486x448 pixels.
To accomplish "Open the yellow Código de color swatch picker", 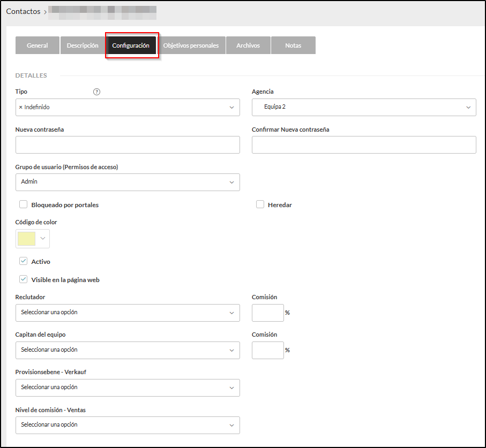I will tap(33, 239).
